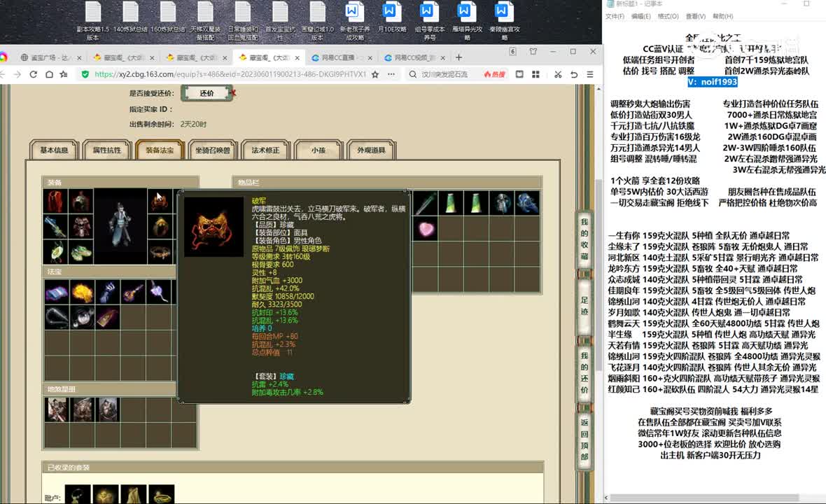Select the green pendant equipment icon

tap(55, 252)
